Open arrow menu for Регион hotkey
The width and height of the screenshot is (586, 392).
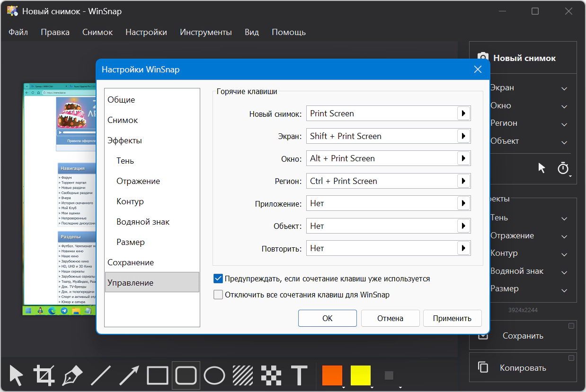[463, 181]
